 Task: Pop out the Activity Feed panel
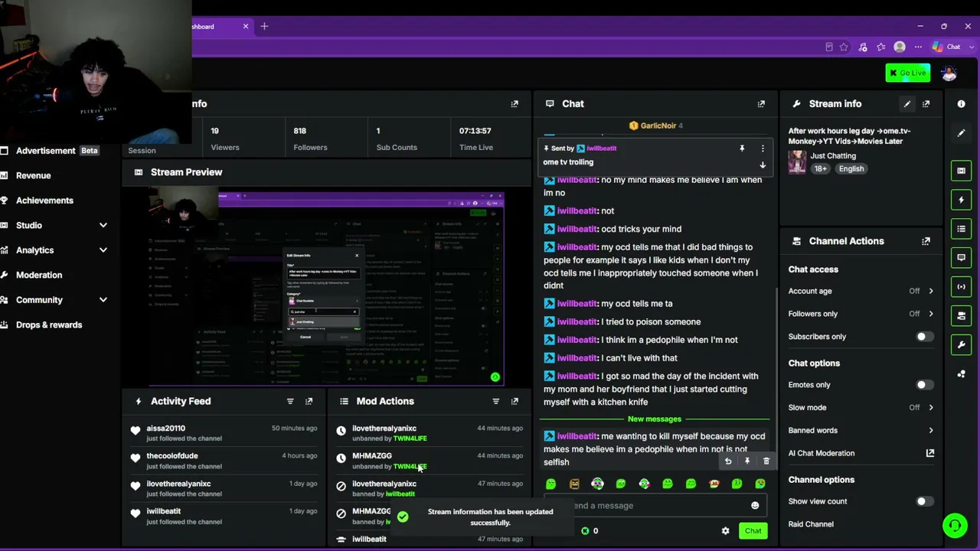coord(309,401)
